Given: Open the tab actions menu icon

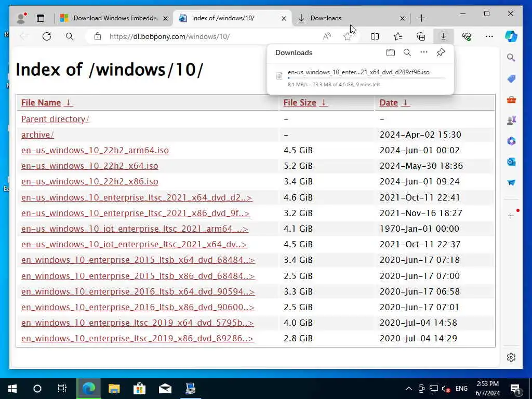Looking at the screenshot, I should [41, 18].
